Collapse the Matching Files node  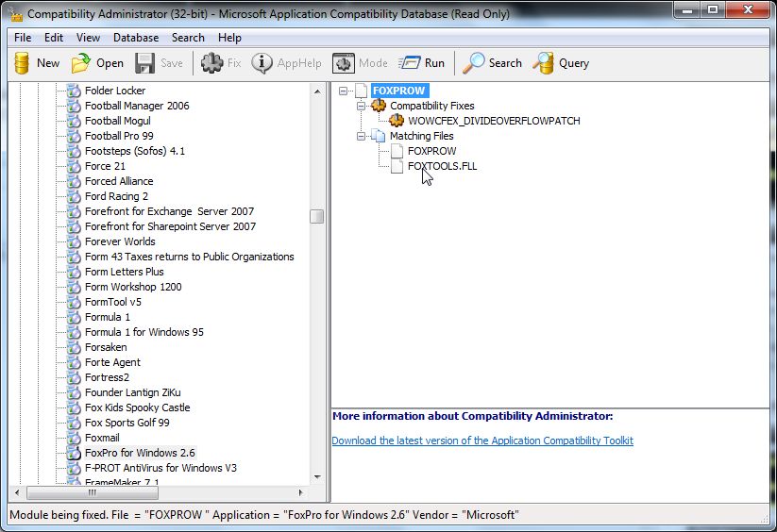362,136
